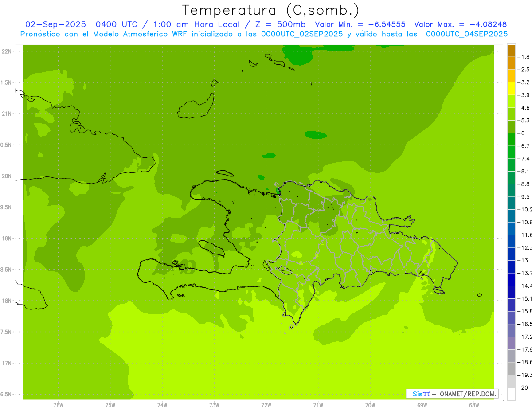532x411 pixels.
Task: Click the '-3.9' colorbar value
Action: pos(524,95)
